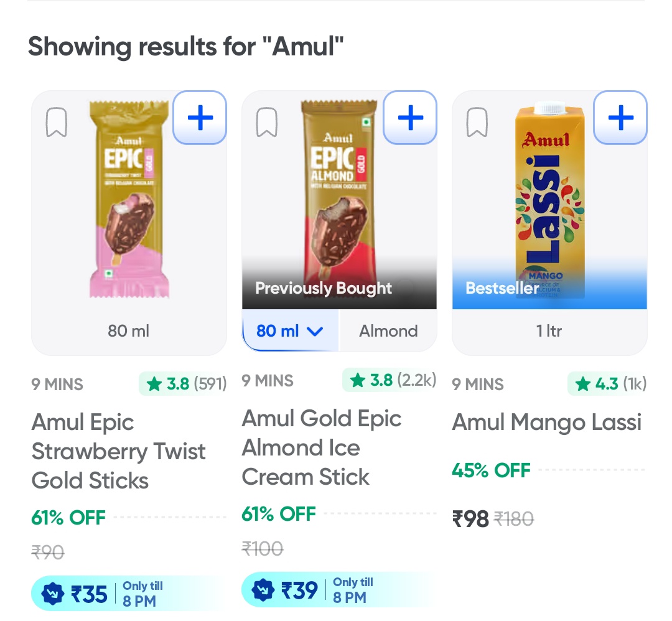Bookmark the Epic Almond Ice Cream Stick
The height and width of the screenshot is (621, 672).
click(267, 123)
